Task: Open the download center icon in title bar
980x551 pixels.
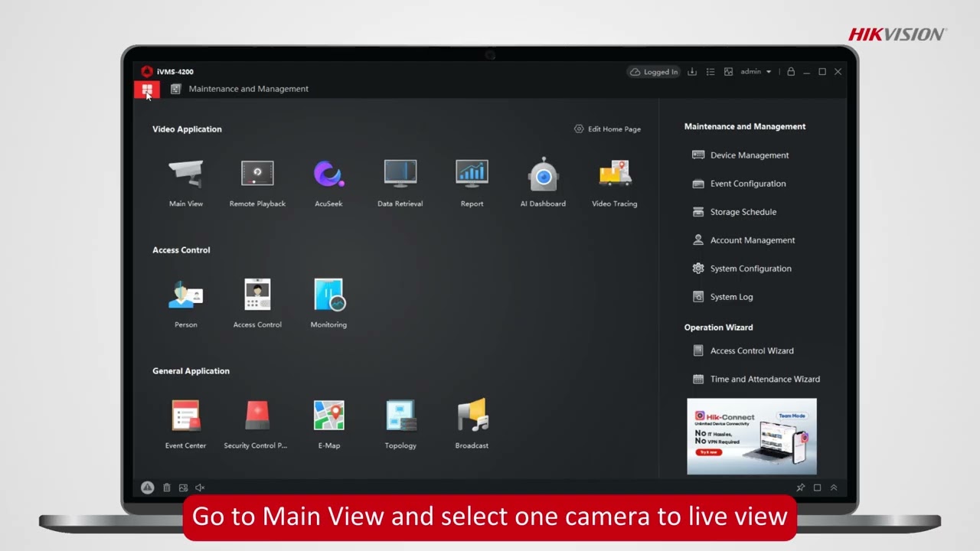Action: pyautogui.click(x=692, y=72)
